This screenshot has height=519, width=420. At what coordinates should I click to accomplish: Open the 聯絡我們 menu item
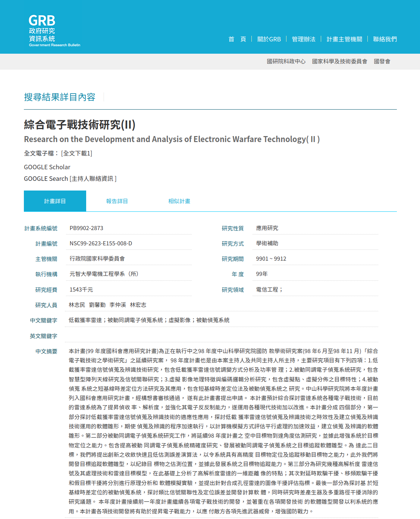385,39
